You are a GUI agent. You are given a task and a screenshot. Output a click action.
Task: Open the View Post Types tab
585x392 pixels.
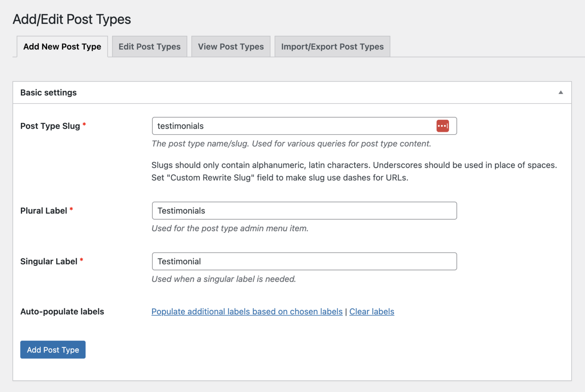pos(231,46)
